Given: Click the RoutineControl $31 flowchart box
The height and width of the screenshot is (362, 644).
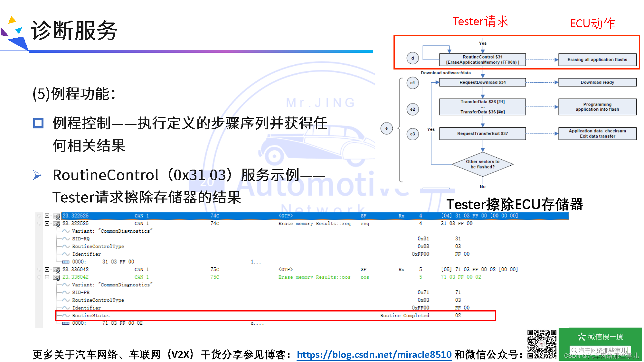Looking at the screenshot, I should pos(482,60).
